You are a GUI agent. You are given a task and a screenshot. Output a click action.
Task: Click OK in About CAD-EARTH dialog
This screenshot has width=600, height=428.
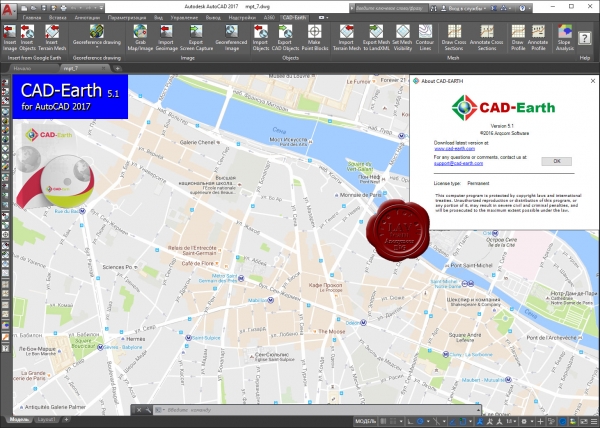point(557,161)
